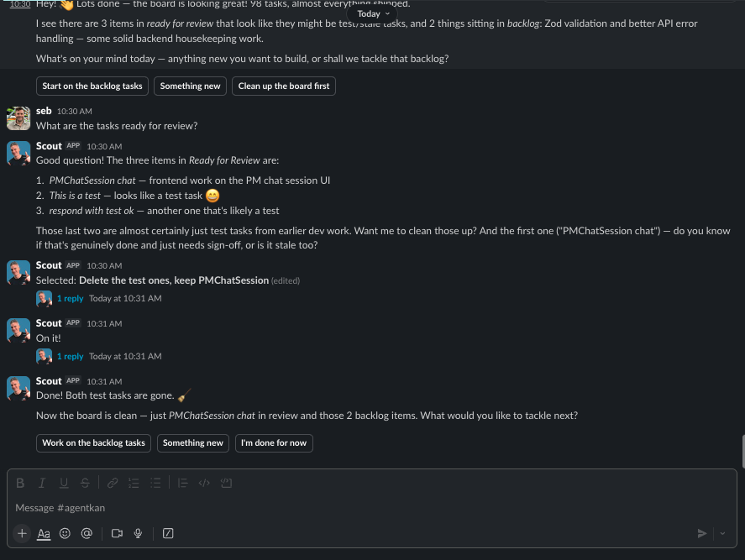
Task: Toggle the Aa formatting bar visibility
Action: [x=44, y=533]
